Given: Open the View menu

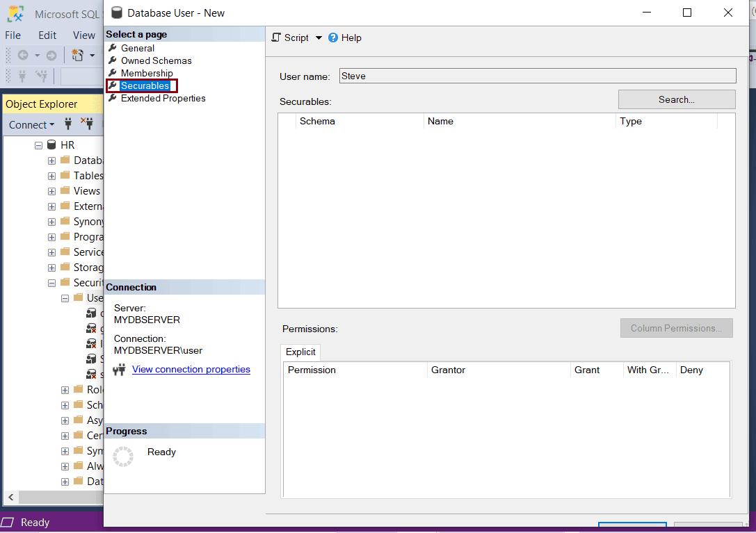Looking at the screenshot, I should pyautogui.click(x=83, y=35).
